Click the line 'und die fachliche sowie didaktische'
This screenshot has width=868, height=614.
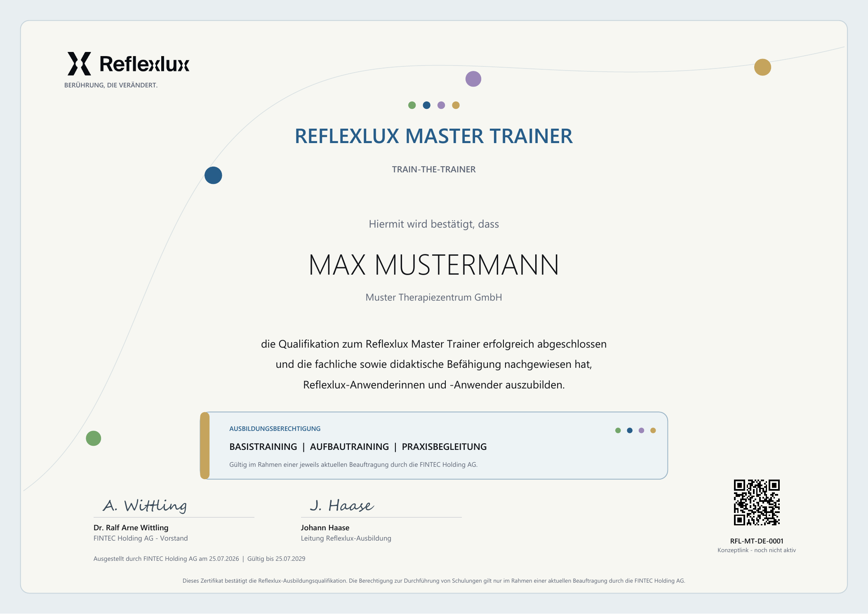(x=434, y=365)
